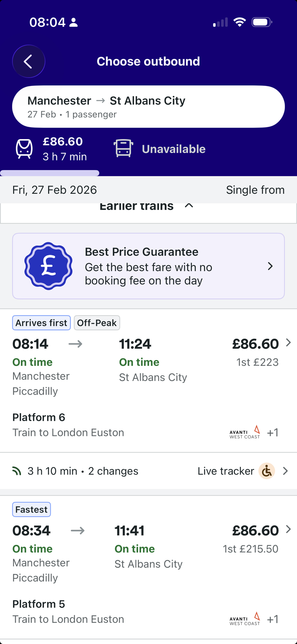
Task: Check the Wi-Fi status icon
Action: [239, 22]
